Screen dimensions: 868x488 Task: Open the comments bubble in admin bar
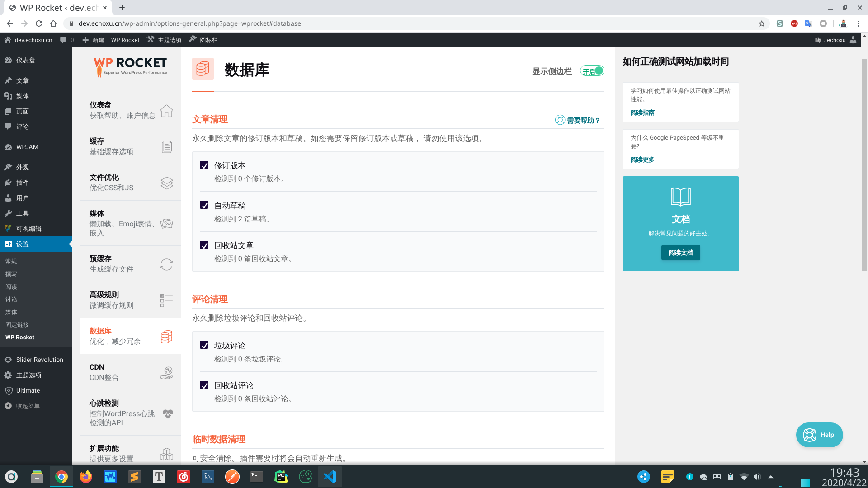pos(66,40)
